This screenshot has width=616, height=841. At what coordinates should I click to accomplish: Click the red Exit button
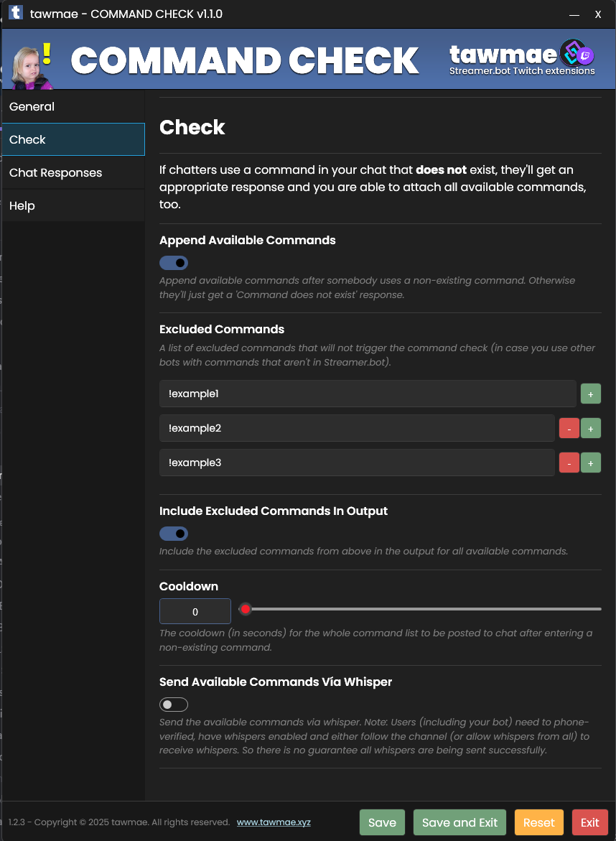click(x=589, y=822)
